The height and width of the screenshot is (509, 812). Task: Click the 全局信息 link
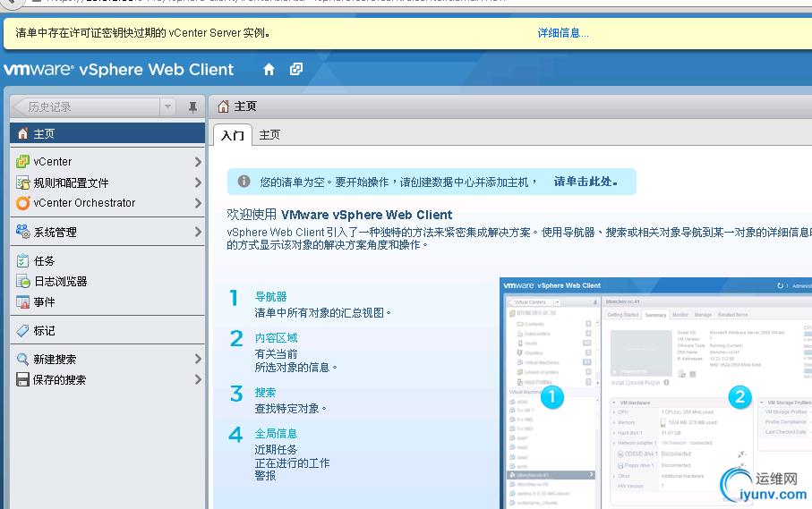coord(276,434)
